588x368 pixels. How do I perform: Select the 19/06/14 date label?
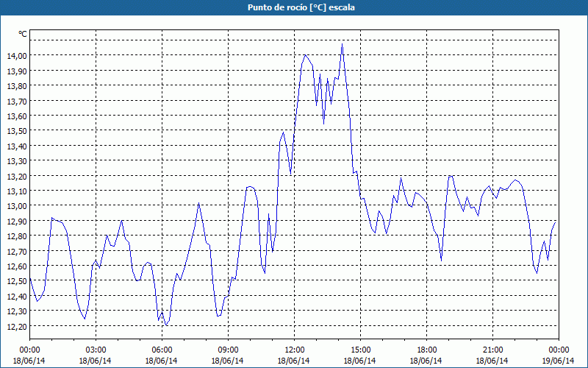point(559,361)
